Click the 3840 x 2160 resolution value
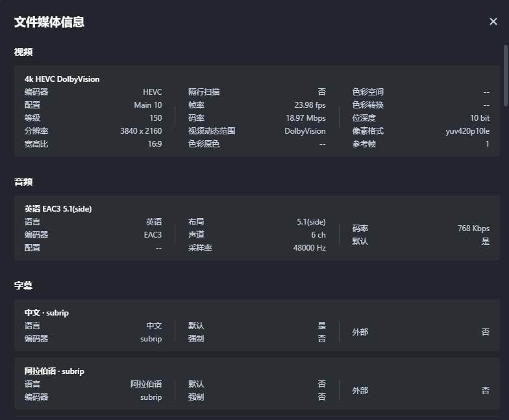509x420 pixels. (x=141, y=131)
